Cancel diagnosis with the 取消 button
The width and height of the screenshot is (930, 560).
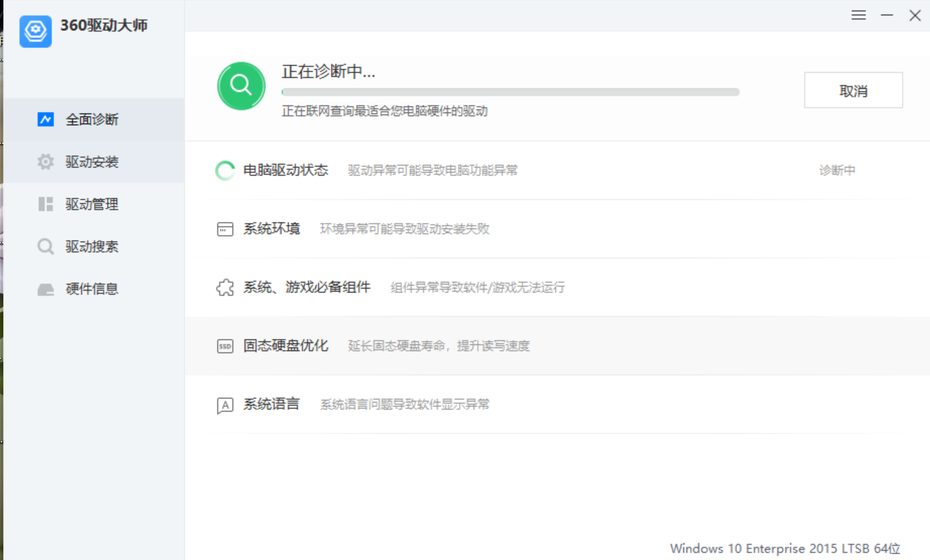(853, 90)
